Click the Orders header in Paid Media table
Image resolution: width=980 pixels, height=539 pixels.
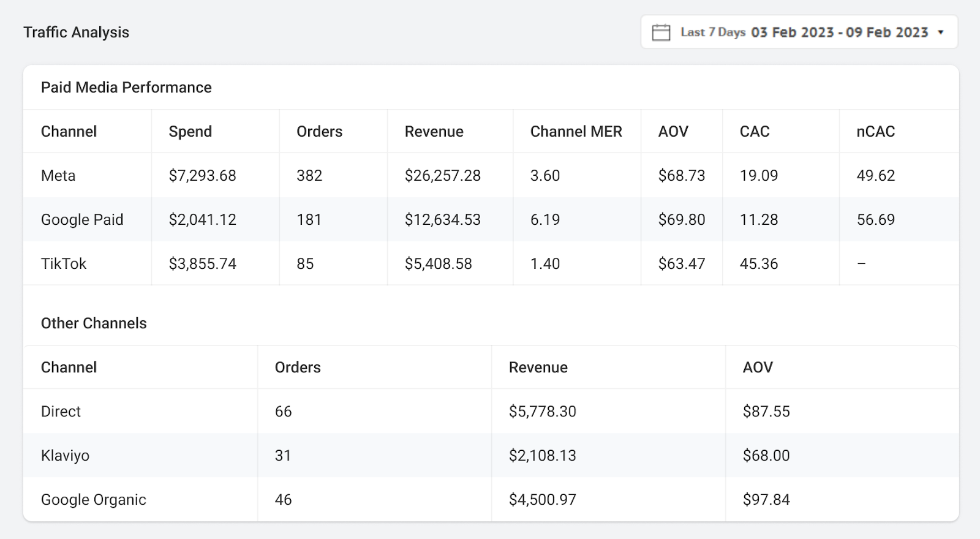click(x=319, y=132)
